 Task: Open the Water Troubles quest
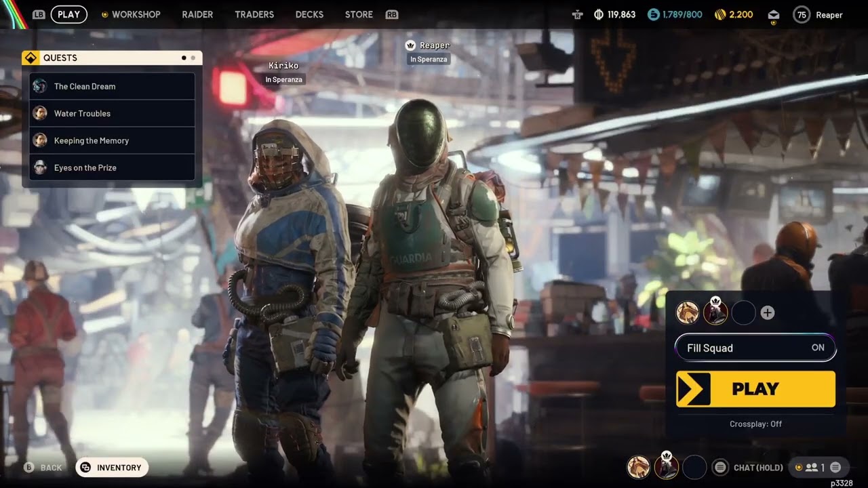pyautogui.click(x=112, y=113)
